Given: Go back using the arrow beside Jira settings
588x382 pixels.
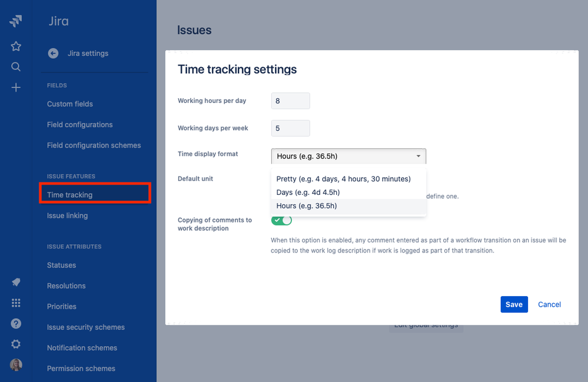Looking at the screenshot, I should (53, 53).
